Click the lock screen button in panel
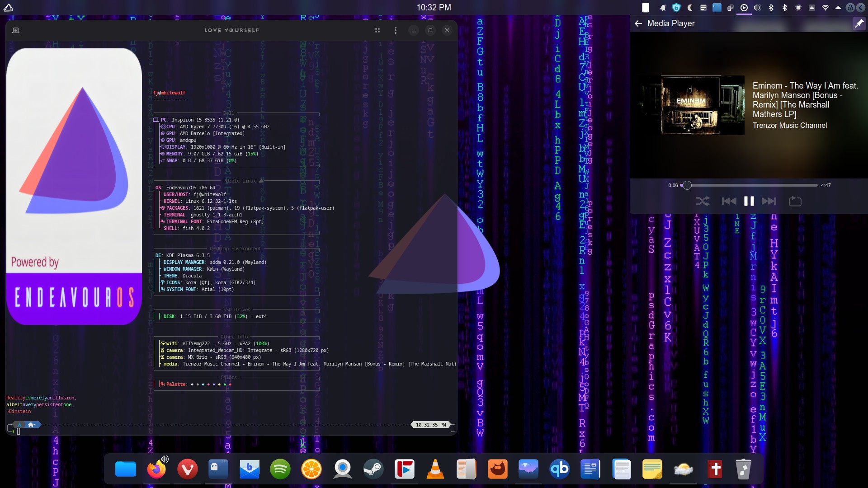Viewport: 868px width, 488px height. pyautogui.click(x=850, y=8)
